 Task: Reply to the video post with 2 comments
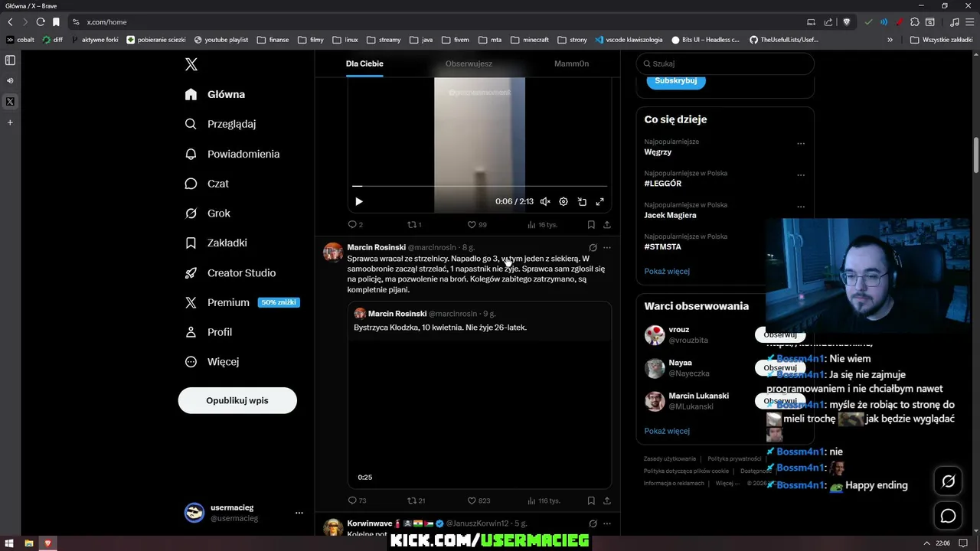click(x=355, y=225)
